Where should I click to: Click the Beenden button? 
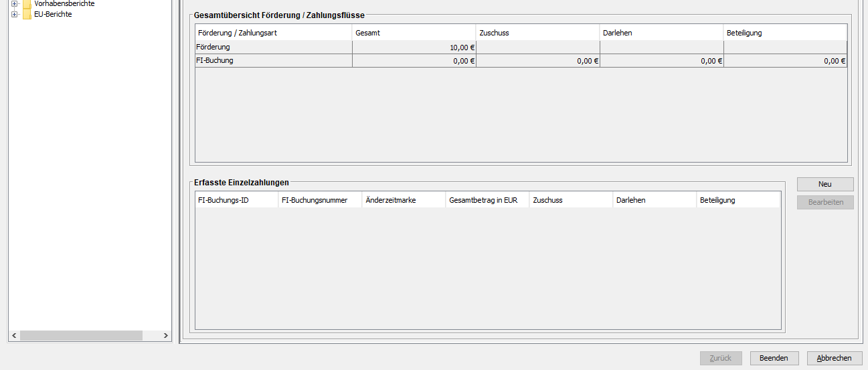774,358
